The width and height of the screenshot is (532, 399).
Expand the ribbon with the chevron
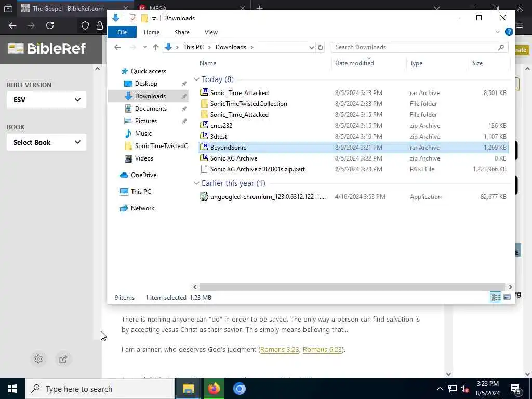pyautogui.click(x=497, y=32)
